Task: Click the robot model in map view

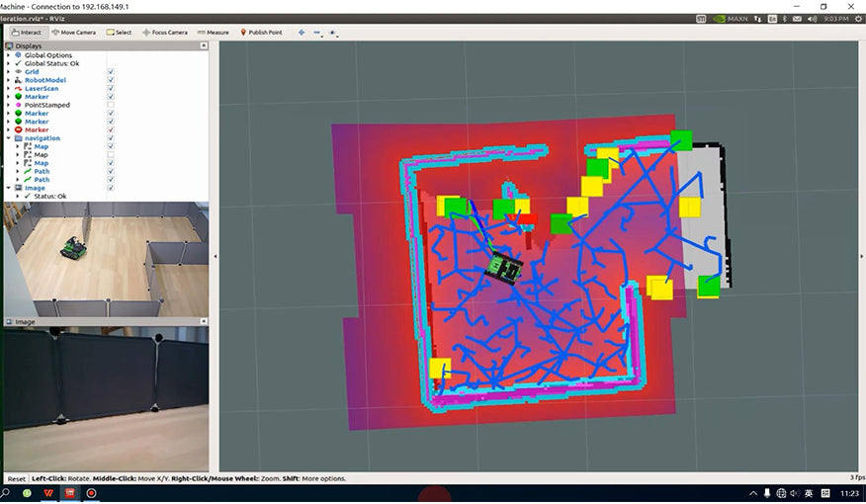Action: click(506, 268)
